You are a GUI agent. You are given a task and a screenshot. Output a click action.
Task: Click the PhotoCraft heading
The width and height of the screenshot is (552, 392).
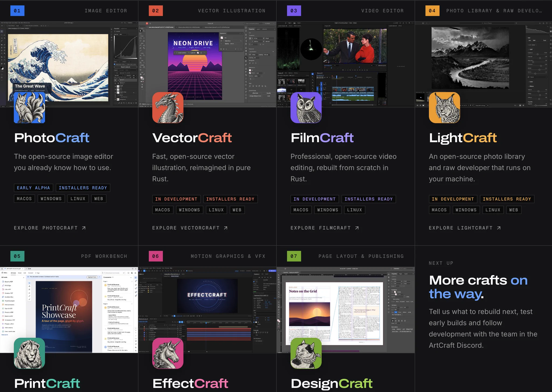tap(52, 138)
